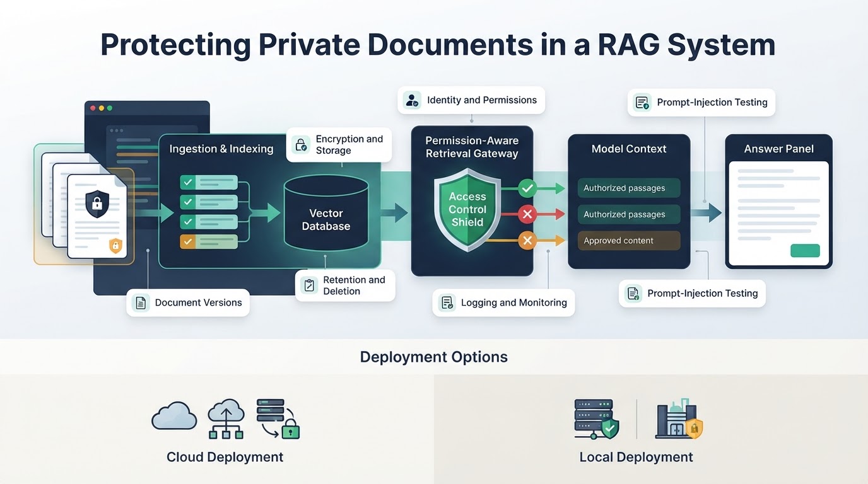Select the Encryption and Storage lock icon
Viewport: 868px width, 484px height.
(302, 145)
